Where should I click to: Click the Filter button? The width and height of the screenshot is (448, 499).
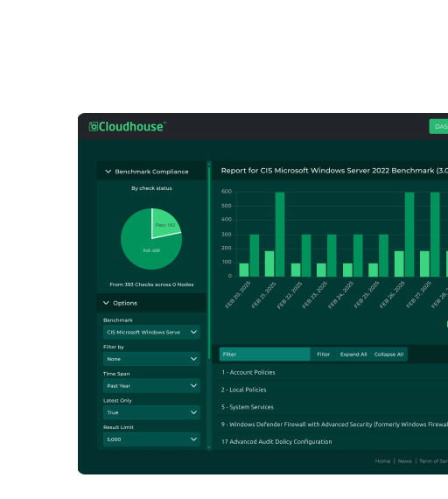(x=323, y=355)
